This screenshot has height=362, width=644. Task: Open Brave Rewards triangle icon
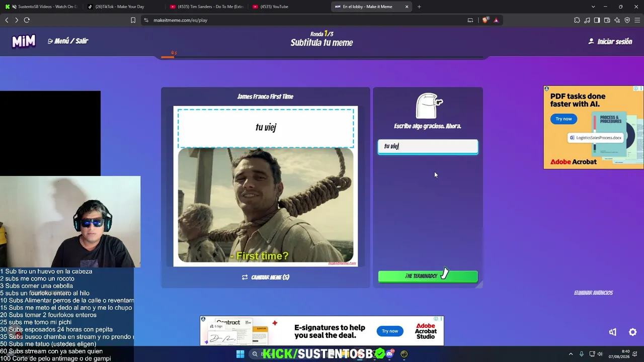tap(496, 20)
